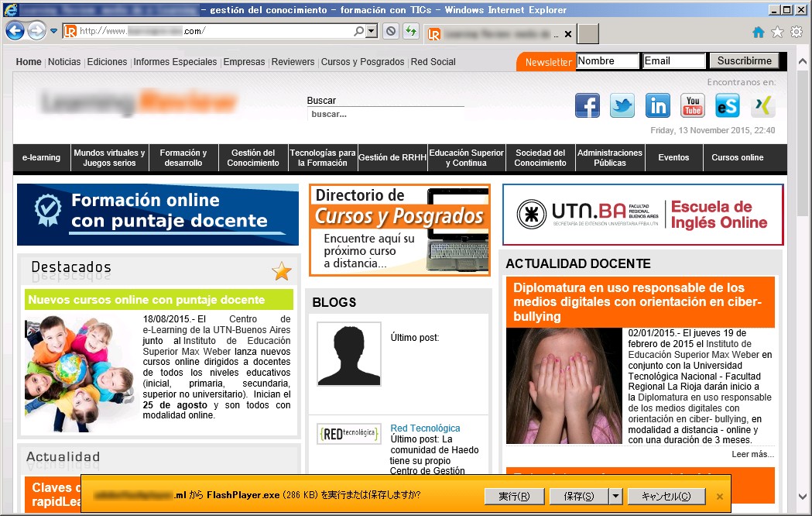812x516 pixels.
Task: Open the recent pages dropdown beside Forward
Action: [54, 31]
